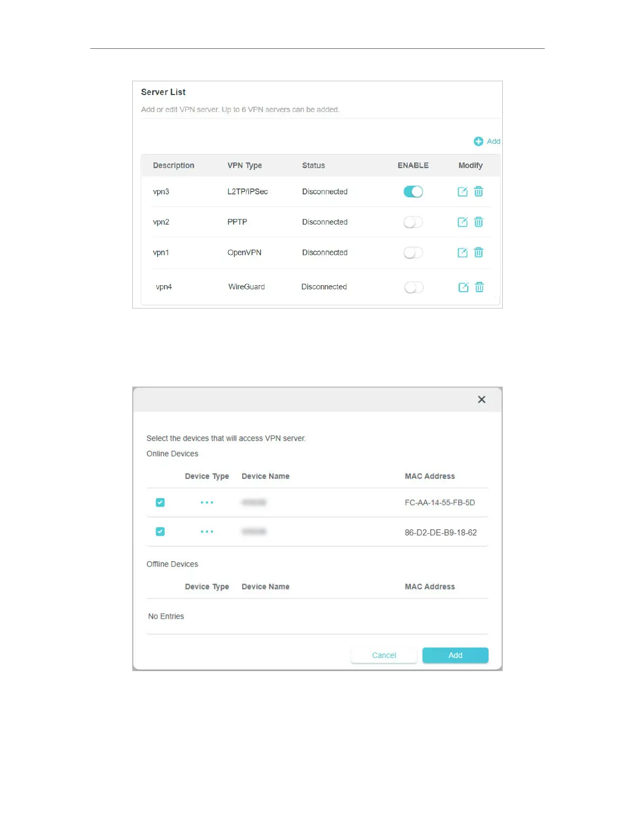Click Device Name header under Offline Devices
The width and height of the screenshot is (635, 840).
click(265, 587)
